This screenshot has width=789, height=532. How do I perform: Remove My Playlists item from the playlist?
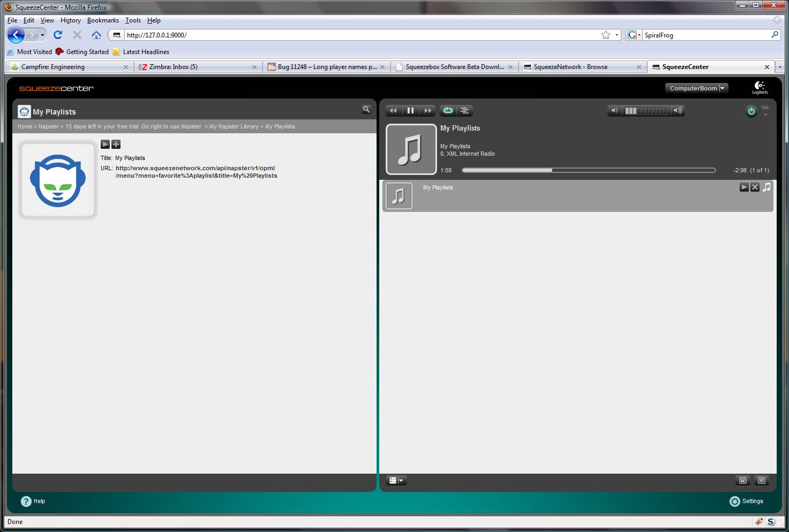pos(755,187)
